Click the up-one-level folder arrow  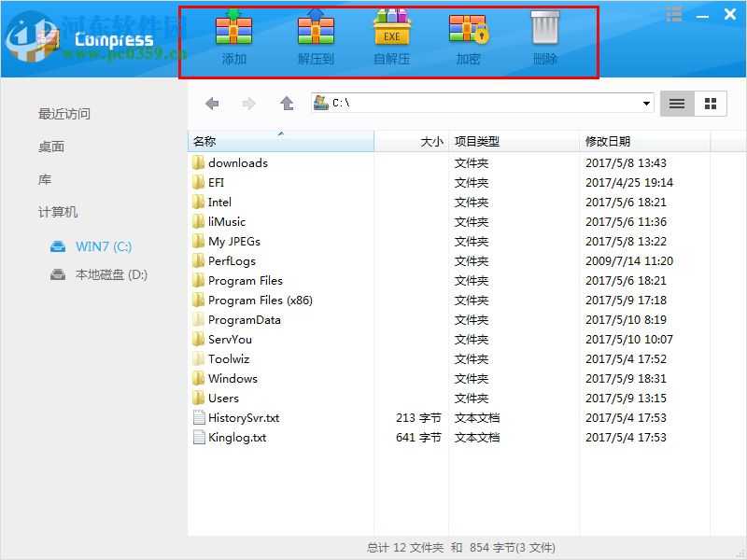pos(287,104)
